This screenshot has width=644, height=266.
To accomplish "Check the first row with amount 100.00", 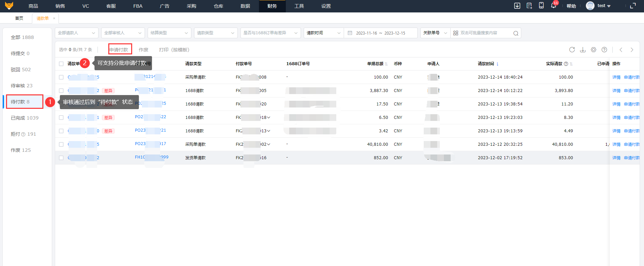I will click(x=61, y=77).
